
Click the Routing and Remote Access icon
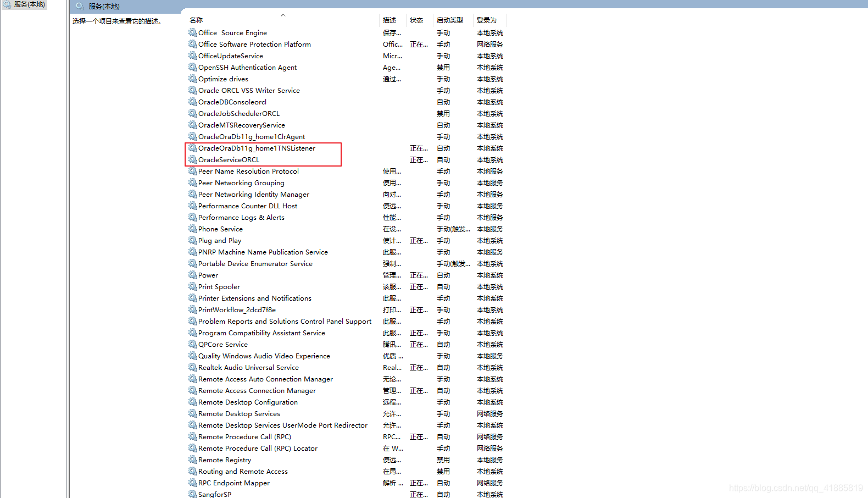pos(193,471)
